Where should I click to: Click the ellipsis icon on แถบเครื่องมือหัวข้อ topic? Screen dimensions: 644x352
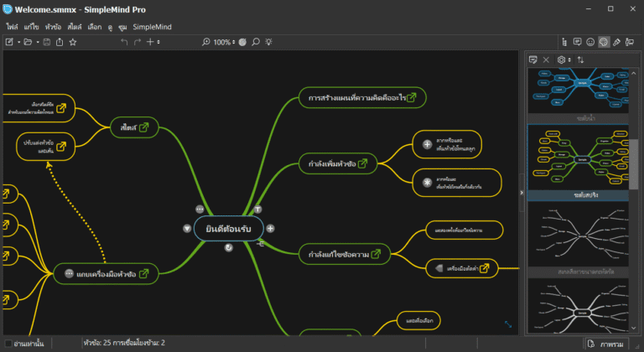point(69,273)
